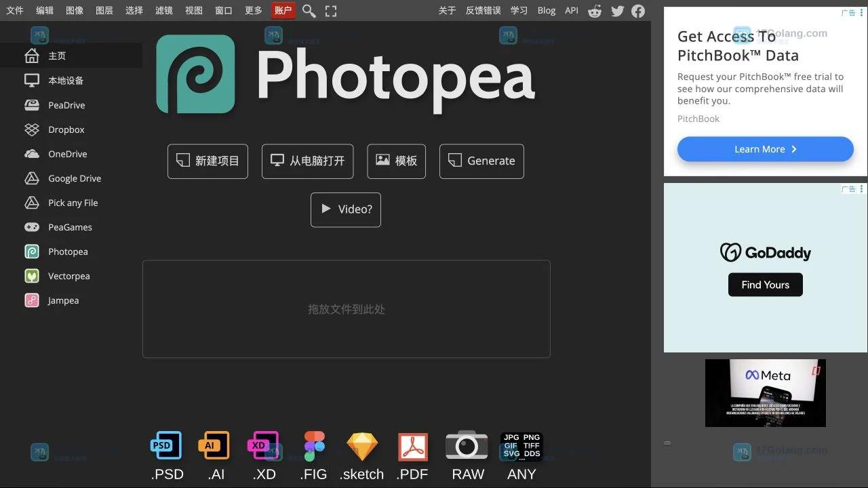Click the 拖放文件到此处 drop zone
The height and width of the screenshot is (488, 868).
[347, 309]
